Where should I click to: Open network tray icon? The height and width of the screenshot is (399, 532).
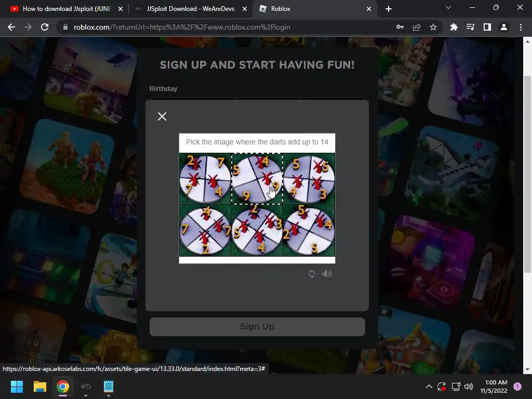point(456,387)
